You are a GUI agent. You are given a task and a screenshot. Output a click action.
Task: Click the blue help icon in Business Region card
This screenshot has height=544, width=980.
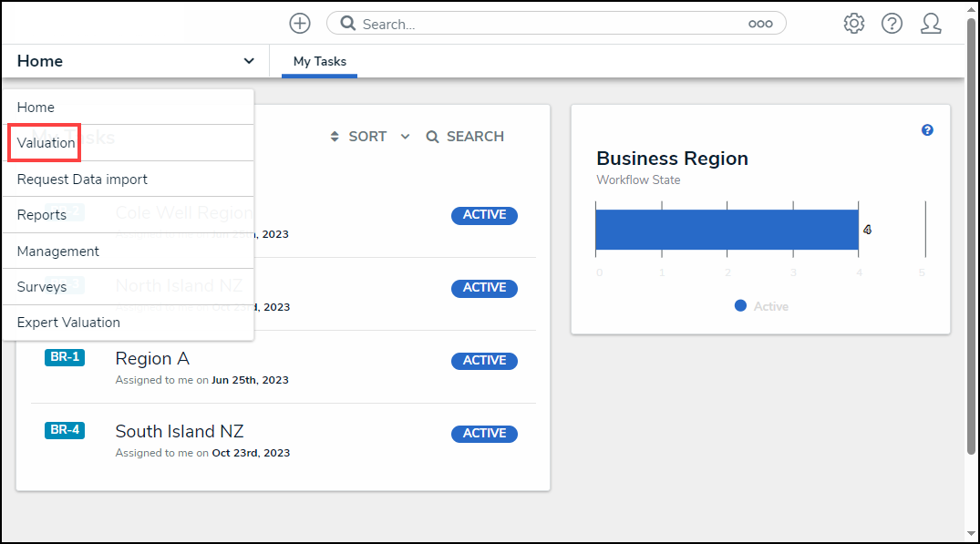[927, 130]
